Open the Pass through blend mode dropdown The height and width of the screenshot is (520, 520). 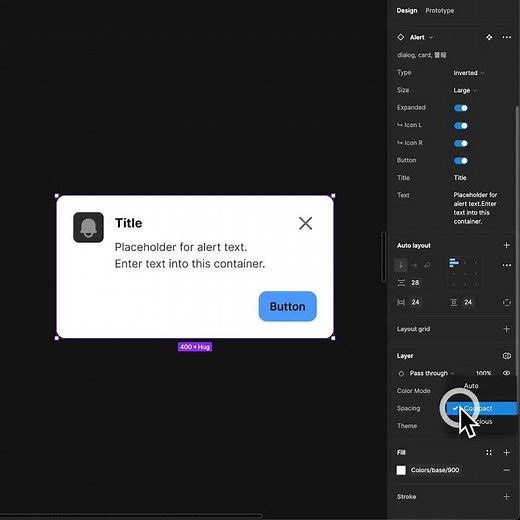coord(432,373)
